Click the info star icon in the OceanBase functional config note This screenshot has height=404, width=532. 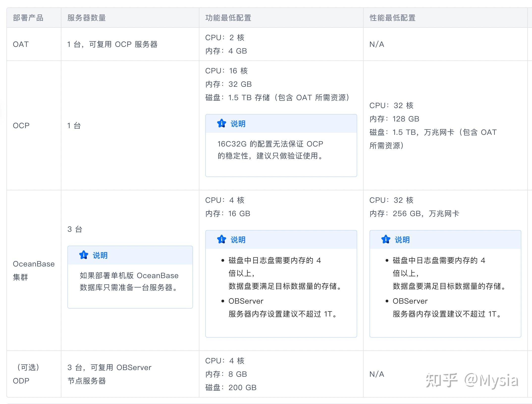pos(221,239)
